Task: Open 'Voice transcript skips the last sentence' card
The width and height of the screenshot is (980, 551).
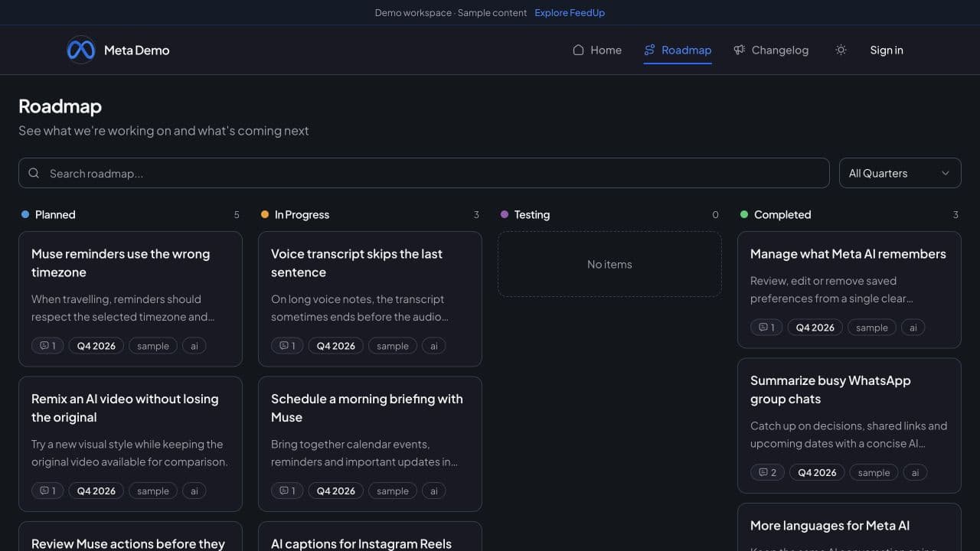Action: pos(370,299)
